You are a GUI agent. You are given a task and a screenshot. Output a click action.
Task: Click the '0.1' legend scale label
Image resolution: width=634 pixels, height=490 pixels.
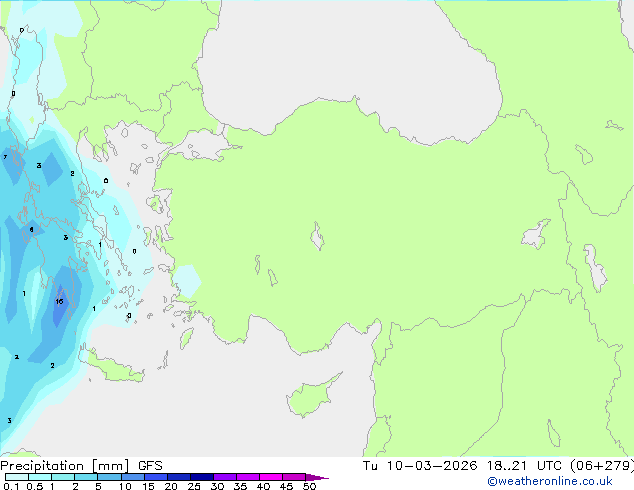coord(11,486)
